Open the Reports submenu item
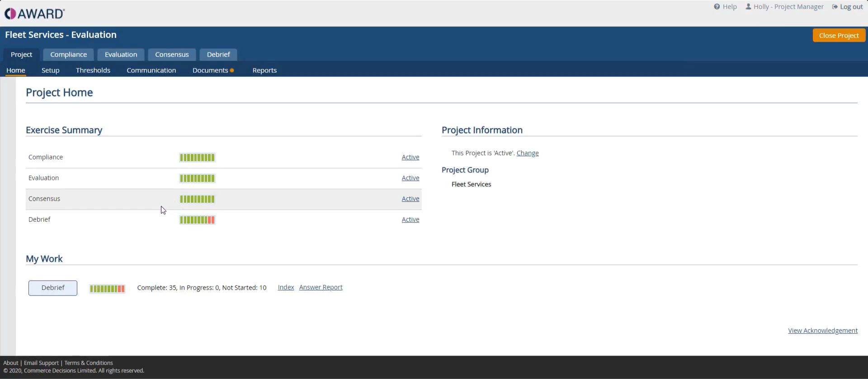868x379 pixels. click(264, 70)
